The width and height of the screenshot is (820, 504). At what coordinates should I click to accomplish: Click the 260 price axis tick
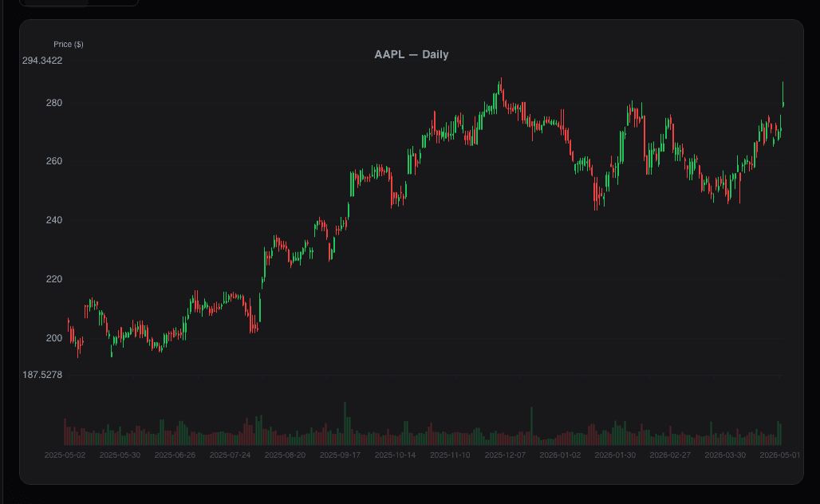(x=54, y=161)
